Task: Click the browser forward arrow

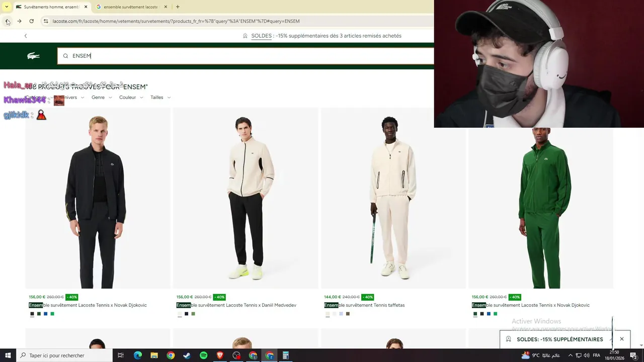Action: tap(19, 21)
